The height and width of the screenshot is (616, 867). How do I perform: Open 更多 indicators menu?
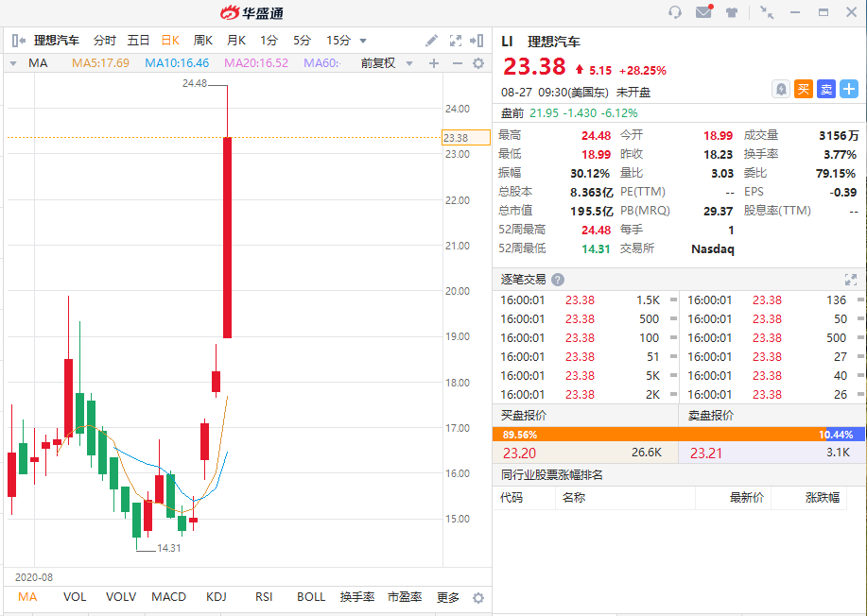[x=448, y=597]
